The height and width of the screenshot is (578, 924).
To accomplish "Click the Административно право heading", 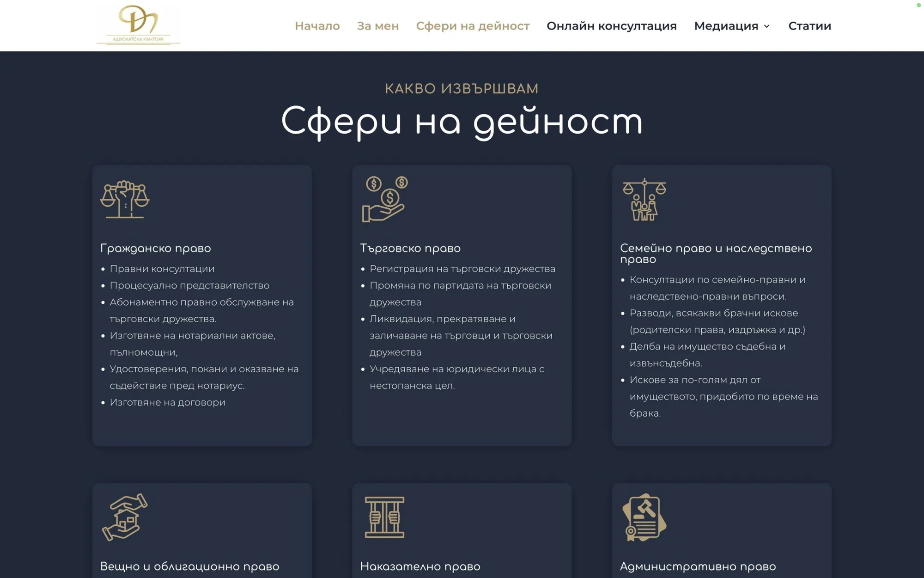I will pyautogui.click(x=698, y=566).
